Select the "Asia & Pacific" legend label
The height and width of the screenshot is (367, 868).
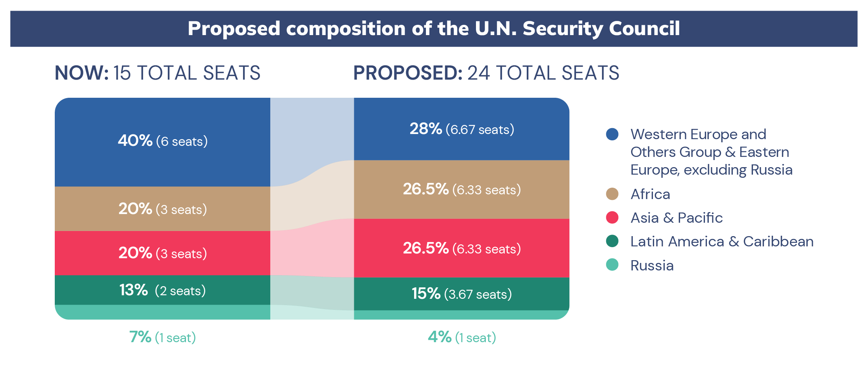click(677, 218)
